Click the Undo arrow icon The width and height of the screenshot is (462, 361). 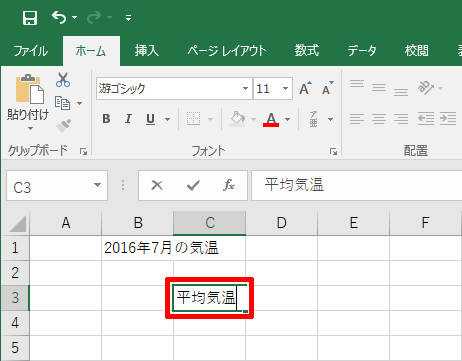[x=59, y=17]
